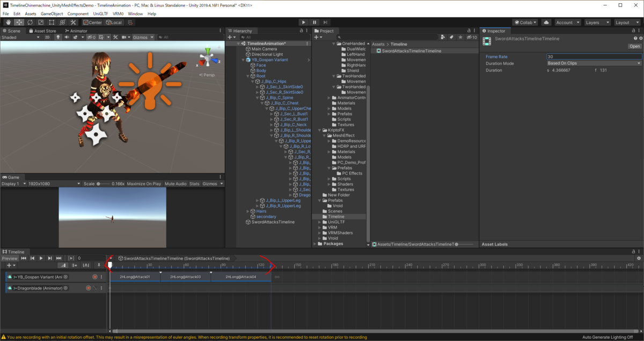644x341 pixels.
Task: Select the Rect tool
Action: point(52,23)
